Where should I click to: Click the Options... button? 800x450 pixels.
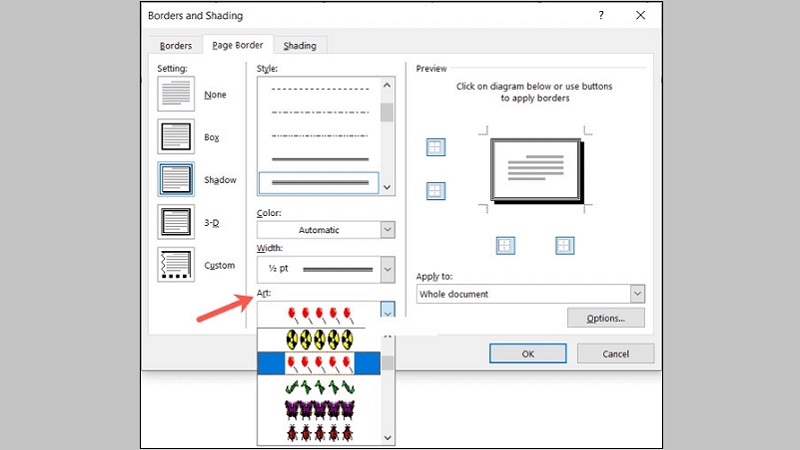point(605,319)
